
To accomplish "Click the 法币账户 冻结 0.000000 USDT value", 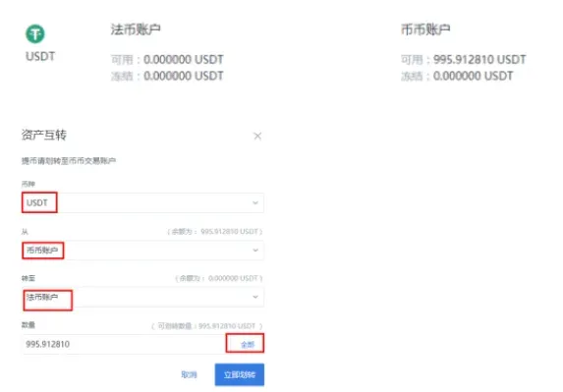I will pos(184,76).
